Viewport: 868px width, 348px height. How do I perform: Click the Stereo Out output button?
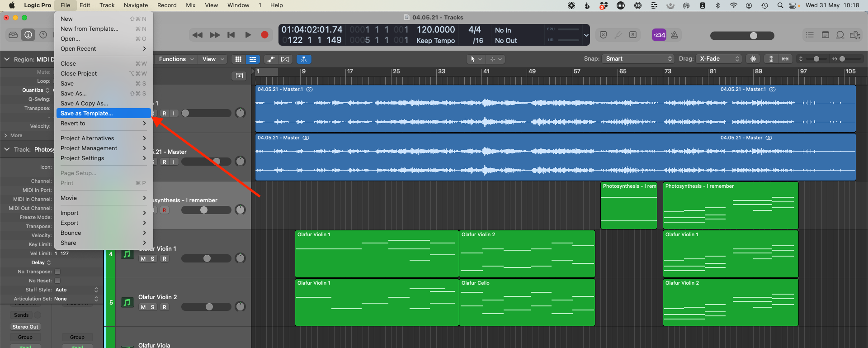point(25,327)
